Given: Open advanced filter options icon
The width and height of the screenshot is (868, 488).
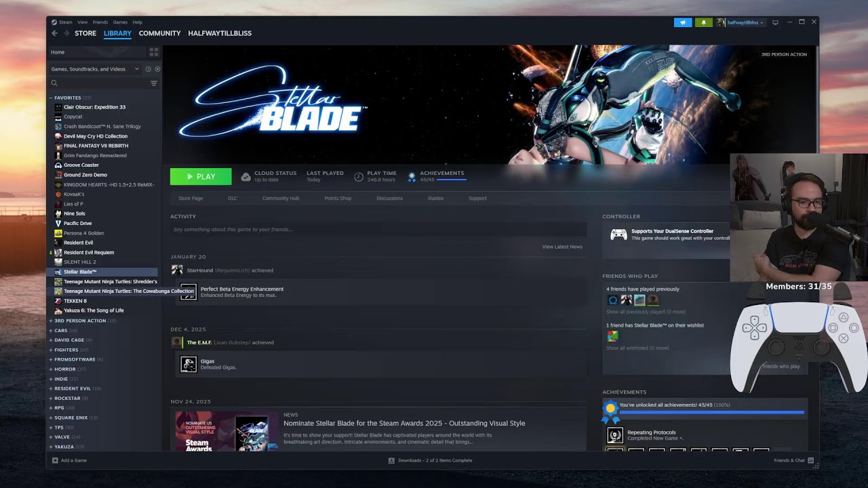Looking at the screenshot, I should pyautogui.click(x=154, y=83).
